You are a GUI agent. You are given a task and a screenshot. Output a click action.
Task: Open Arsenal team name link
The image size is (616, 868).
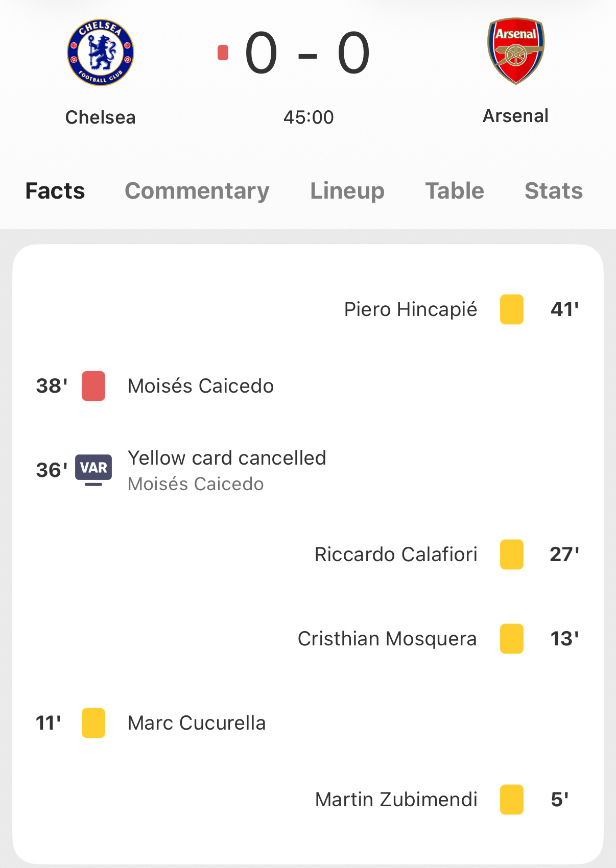(x=516, y=116)
